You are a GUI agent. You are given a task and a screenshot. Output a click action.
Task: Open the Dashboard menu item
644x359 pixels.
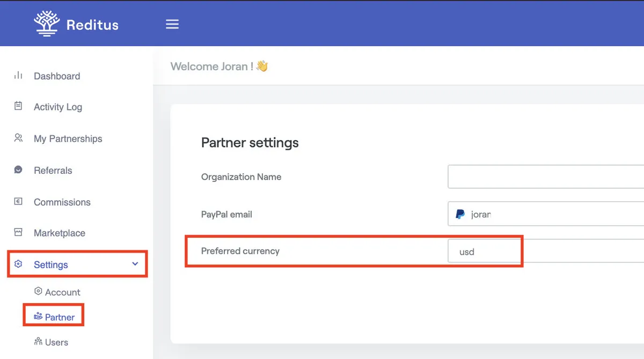pos(57,76)
